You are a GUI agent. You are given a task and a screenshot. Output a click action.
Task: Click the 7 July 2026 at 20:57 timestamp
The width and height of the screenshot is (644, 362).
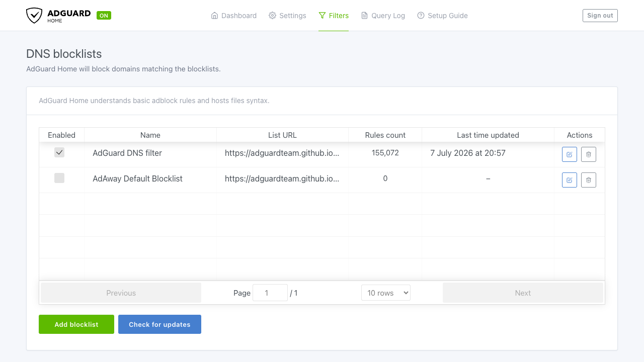point(468,153)
